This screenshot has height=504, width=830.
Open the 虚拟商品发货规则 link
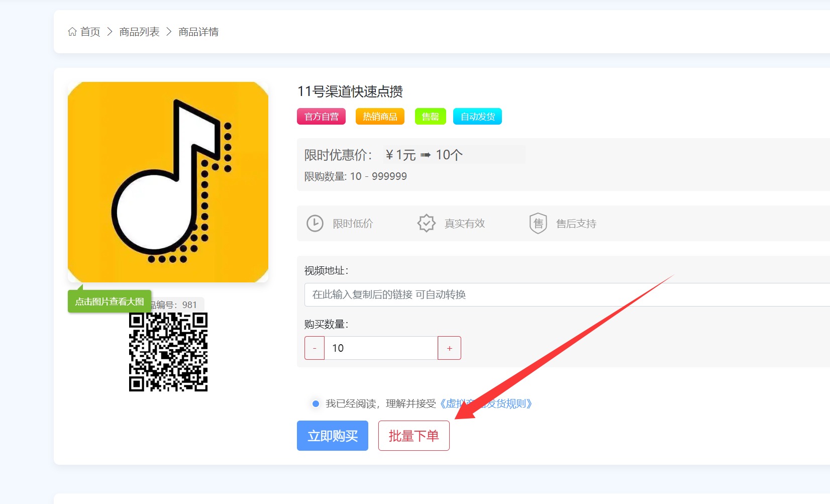pyautogui.click(x=485, y=404)
